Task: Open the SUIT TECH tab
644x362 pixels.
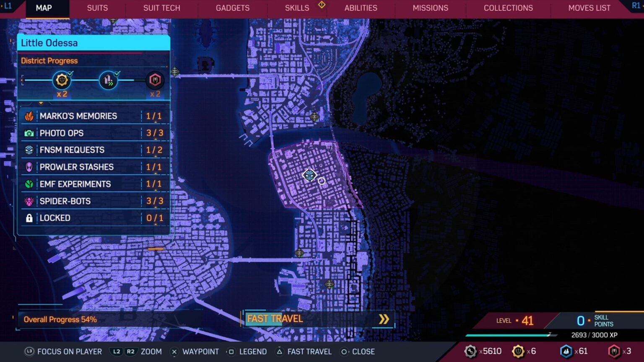Action: click(x=162, y=8)
